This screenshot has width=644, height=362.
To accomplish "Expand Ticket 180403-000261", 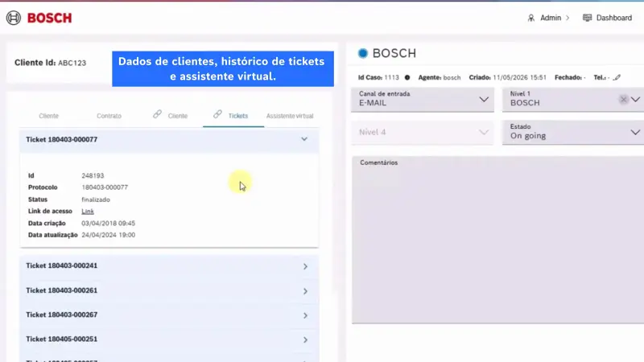I will coord(305,291).
